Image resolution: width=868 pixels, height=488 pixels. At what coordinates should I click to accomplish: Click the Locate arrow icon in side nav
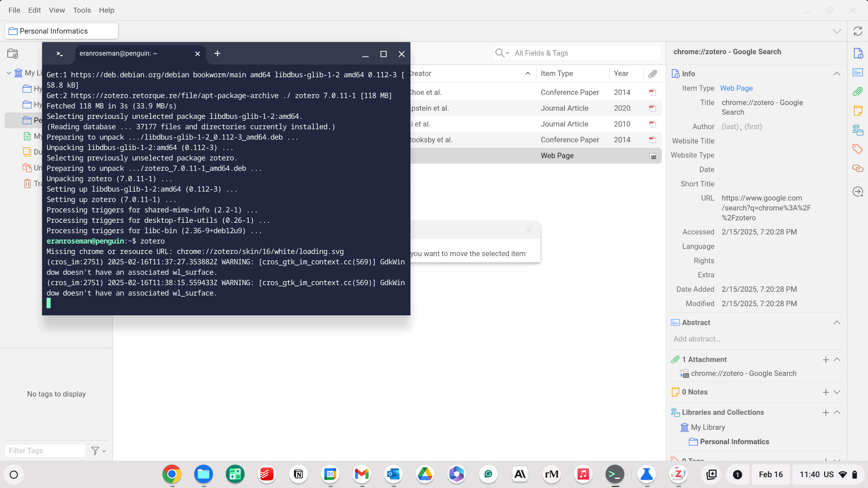click(x=858, y=192)
